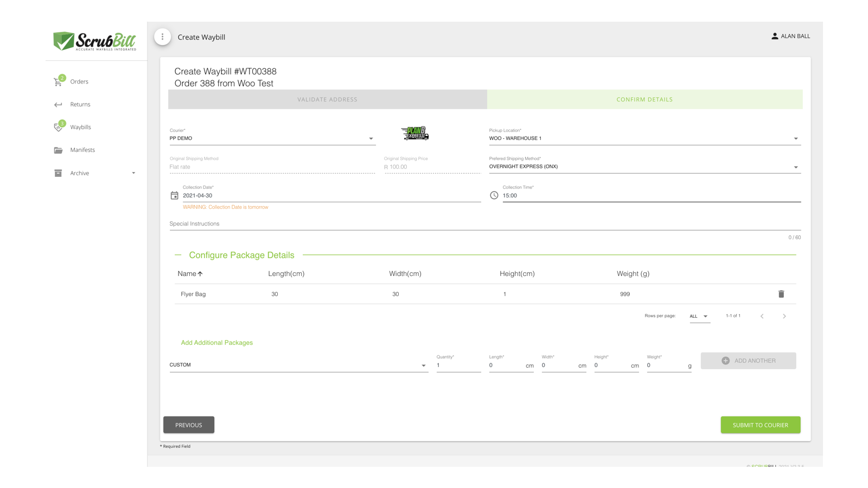Open the calendar icon beside Collection Date

pyautogui.click(x=174, y=195)
